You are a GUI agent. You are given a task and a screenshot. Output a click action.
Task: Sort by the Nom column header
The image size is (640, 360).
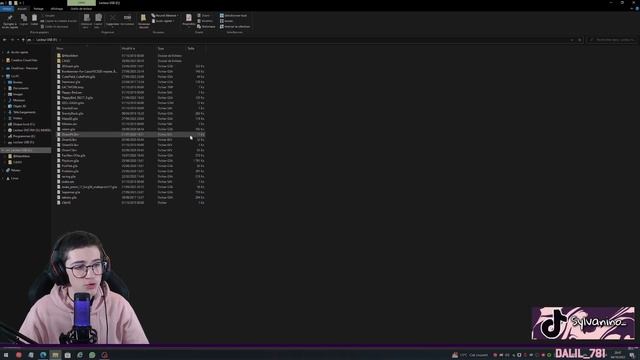60,48
